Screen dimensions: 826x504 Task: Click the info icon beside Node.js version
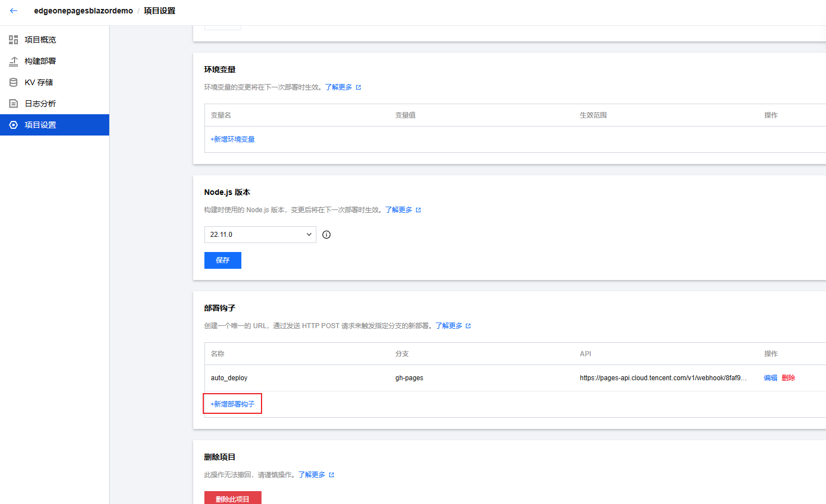point(326,235)
